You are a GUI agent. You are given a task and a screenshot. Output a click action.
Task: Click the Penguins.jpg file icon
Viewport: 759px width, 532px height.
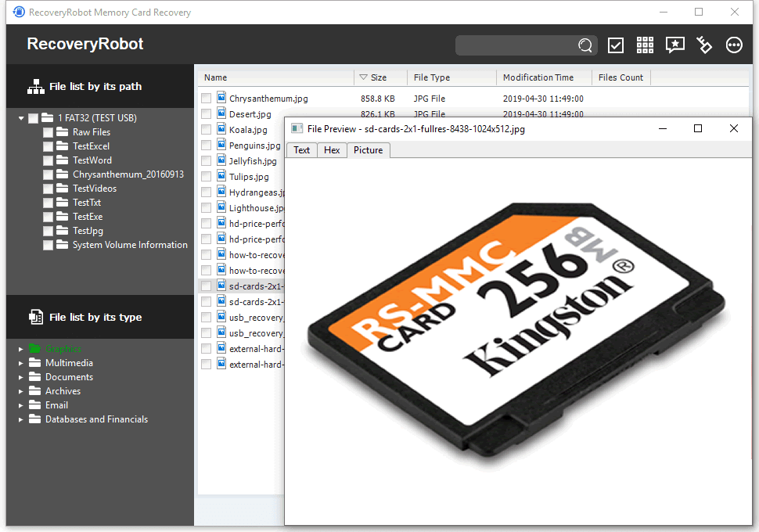tap(221, 144)
